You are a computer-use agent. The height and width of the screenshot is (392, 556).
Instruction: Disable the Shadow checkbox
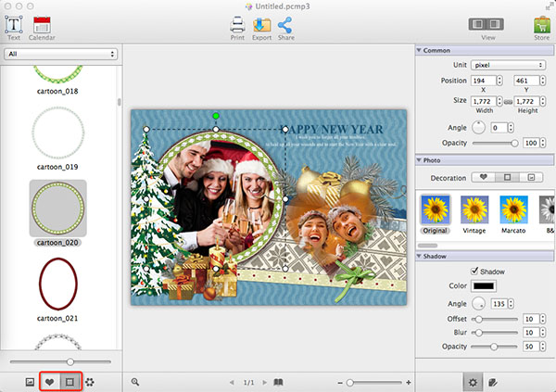pos(474,270)
